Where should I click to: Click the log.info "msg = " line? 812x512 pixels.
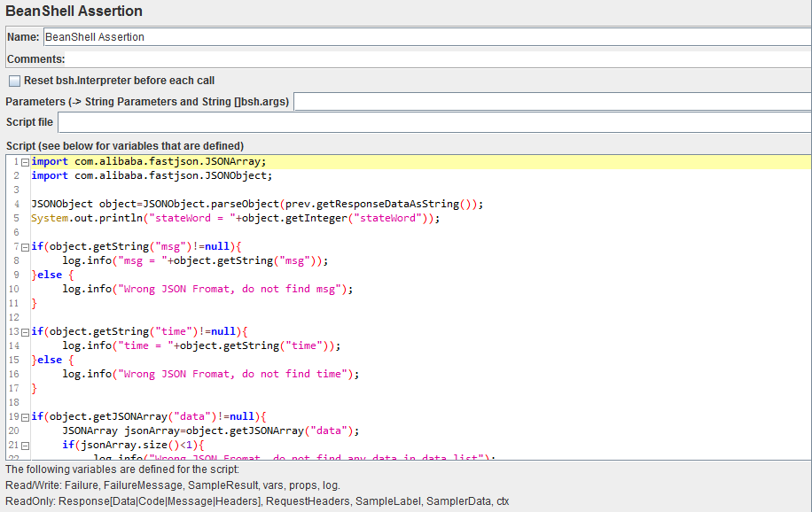point(195,260)
